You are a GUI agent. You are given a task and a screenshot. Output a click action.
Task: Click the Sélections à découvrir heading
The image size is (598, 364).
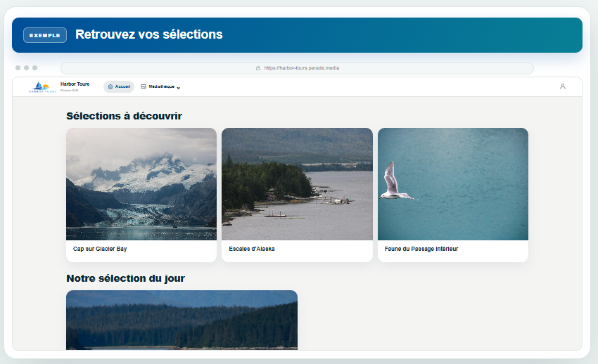point(125,116)
